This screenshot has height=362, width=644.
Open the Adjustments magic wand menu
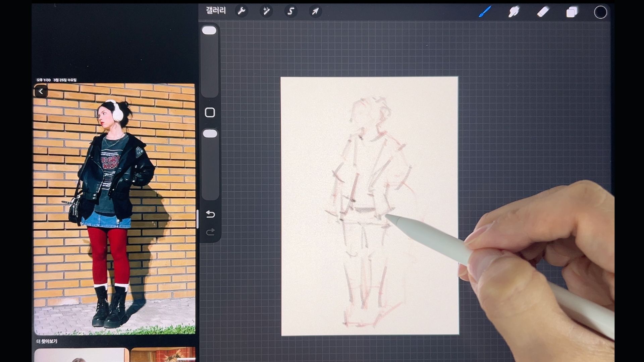click(x=266, y=11)
